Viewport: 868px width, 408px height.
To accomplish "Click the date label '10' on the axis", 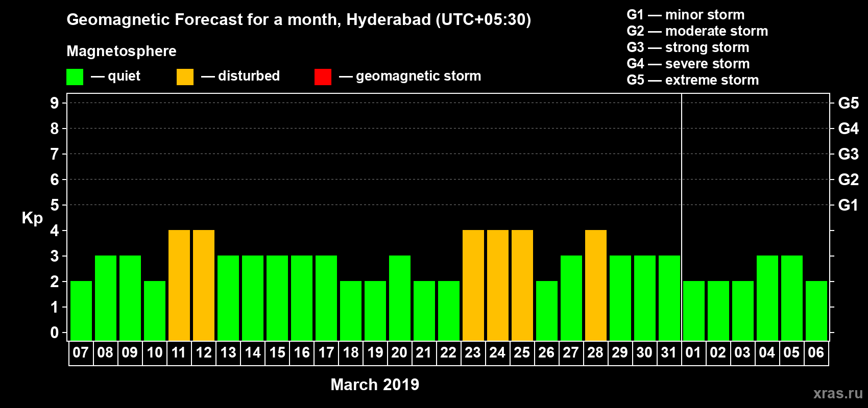I will click(154, 353).
